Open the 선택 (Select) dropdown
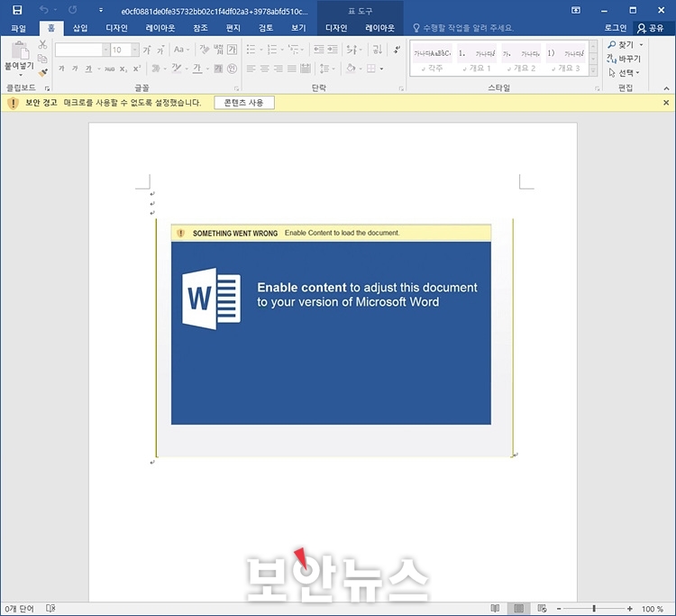The width and height of the screenshot is (676, 616). [x=625, y=73]
